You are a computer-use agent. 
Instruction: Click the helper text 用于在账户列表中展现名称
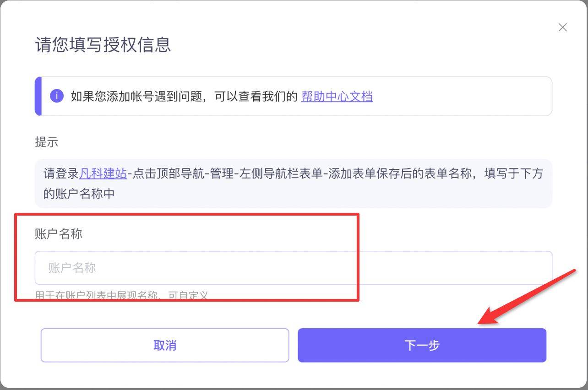click(x=121, y=295)
